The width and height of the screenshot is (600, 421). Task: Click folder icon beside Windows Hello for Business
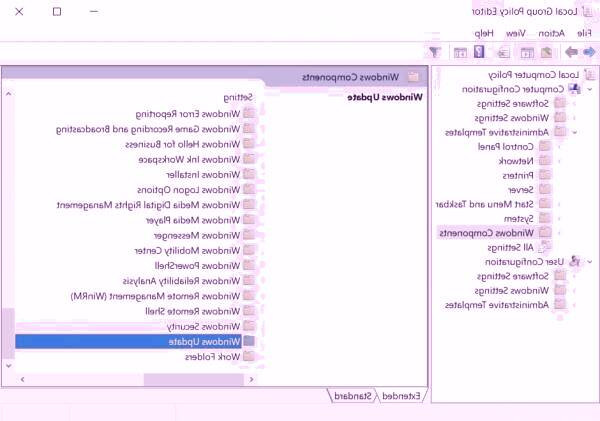(249, 144)
